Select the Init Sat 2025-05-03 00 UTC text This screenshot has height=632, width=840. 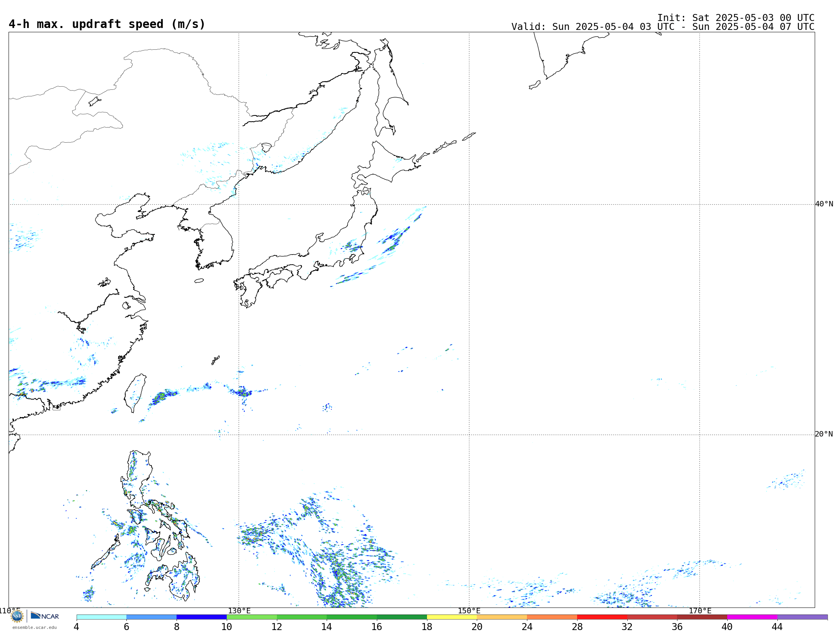736,18
